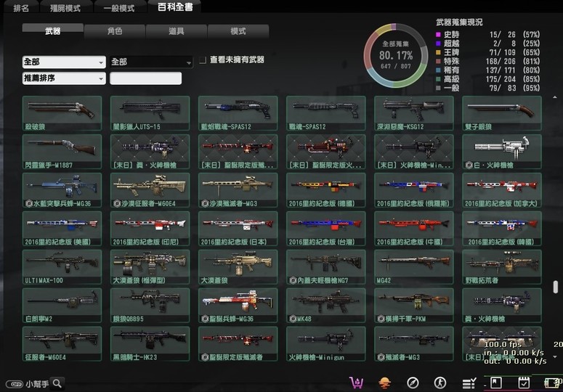The image size is (563, 392).
Task: Click the search text field beside 推薦排序
Action: 145,78
